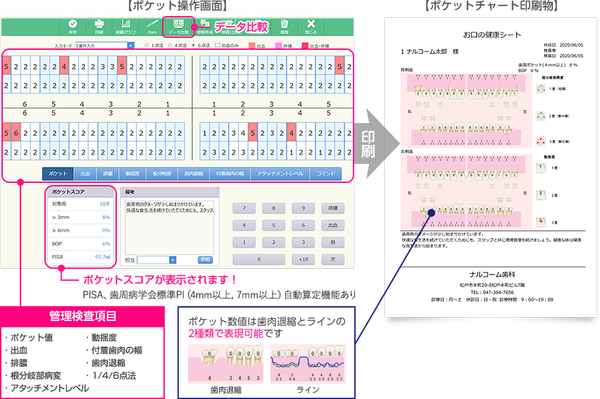The height and width of the screenshot is (399, 600).
Task: Open the データ比較 data comparison icon
Action: (178, 24)
